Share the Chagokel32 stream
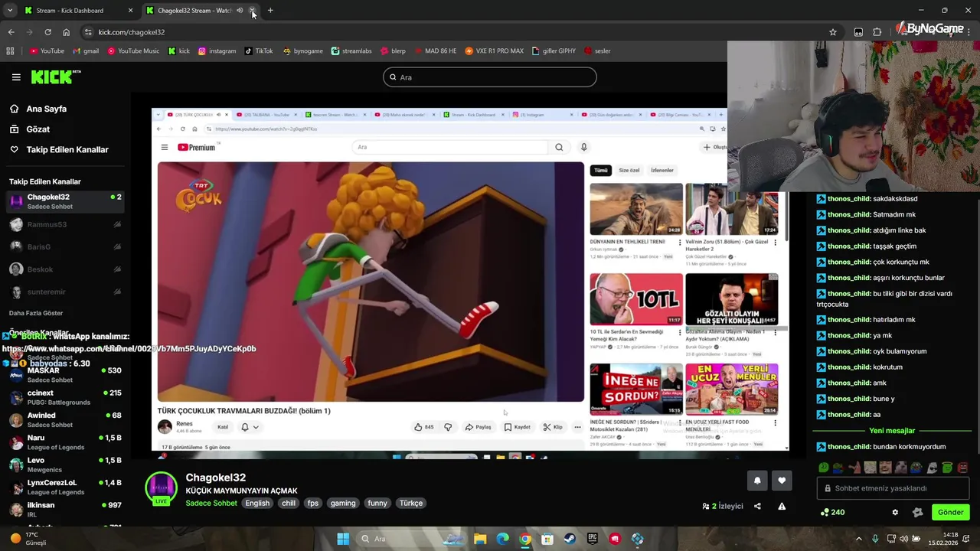Image resolution: width=980 pixels, height=551 pixels. click(757, 506)
